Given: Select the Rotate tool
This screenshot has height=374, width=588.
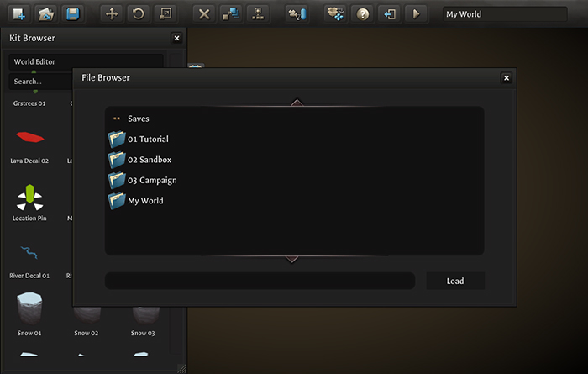Looking at the screenshot, I should pyautogui.click(x=139, y=14).
